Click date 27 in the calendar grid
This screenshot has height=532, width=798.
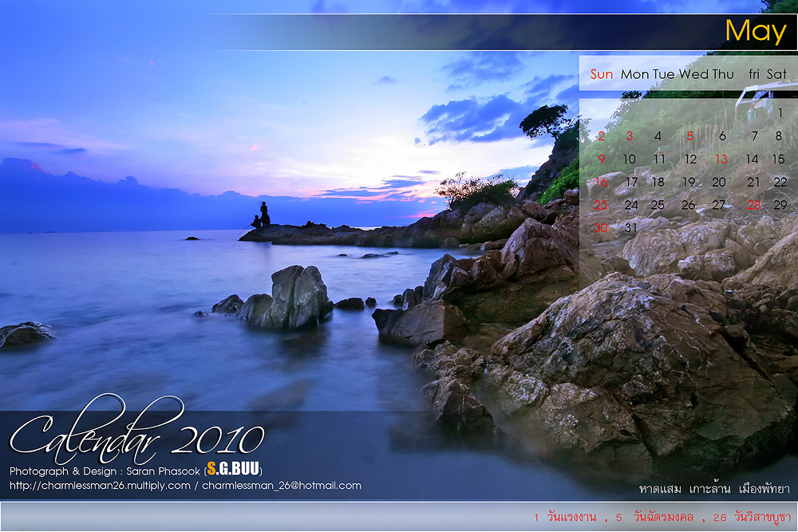(x=719, y=205)
